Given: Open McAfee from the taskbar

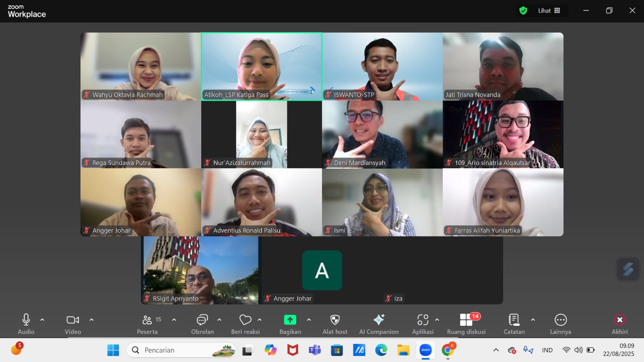Looking at the screenshot, I should point(293,350).
